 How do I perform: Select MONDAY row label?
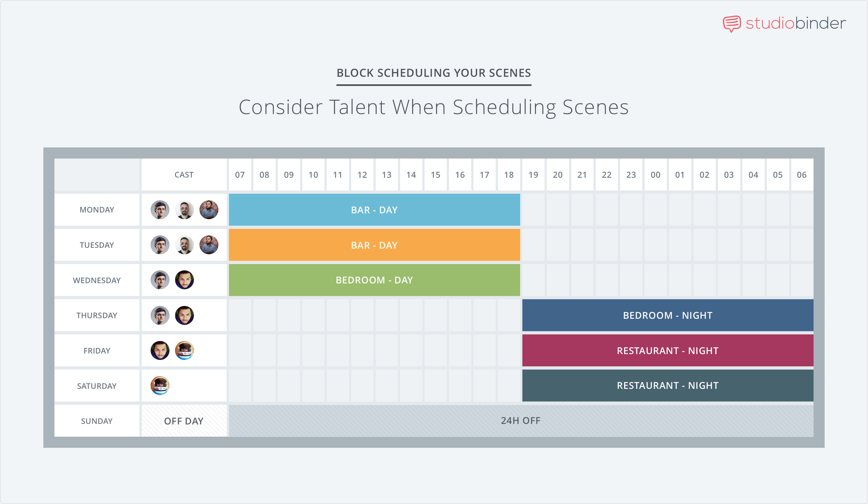pyautogui.click(x=95, y=210)
